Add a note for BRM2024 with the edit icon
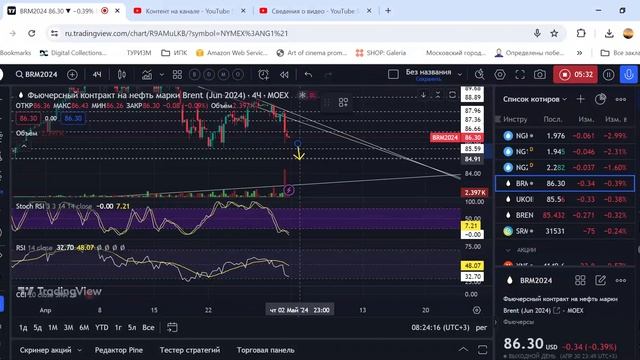640x360 pixels. point(600,280)
